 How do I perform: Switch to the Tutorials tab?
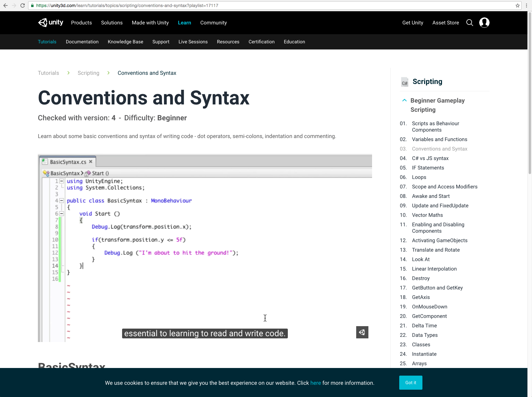[47, 42]
